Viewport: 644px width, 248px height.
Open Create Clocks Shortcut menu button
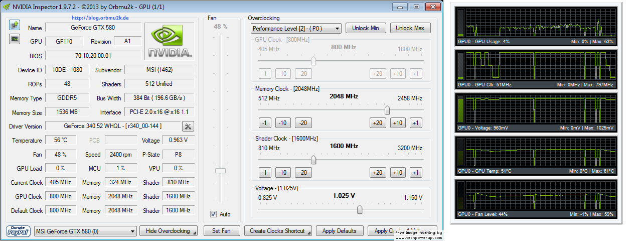click(x=278, y=231)
